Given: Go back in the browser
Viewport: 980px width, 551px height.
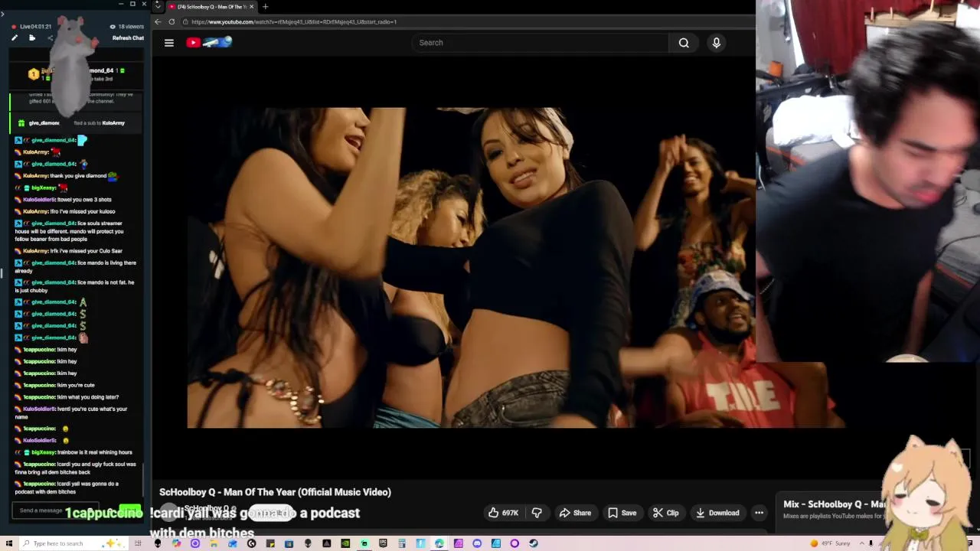Looking at the screenshot, I should pyautogui.click(x=158, y=21).
